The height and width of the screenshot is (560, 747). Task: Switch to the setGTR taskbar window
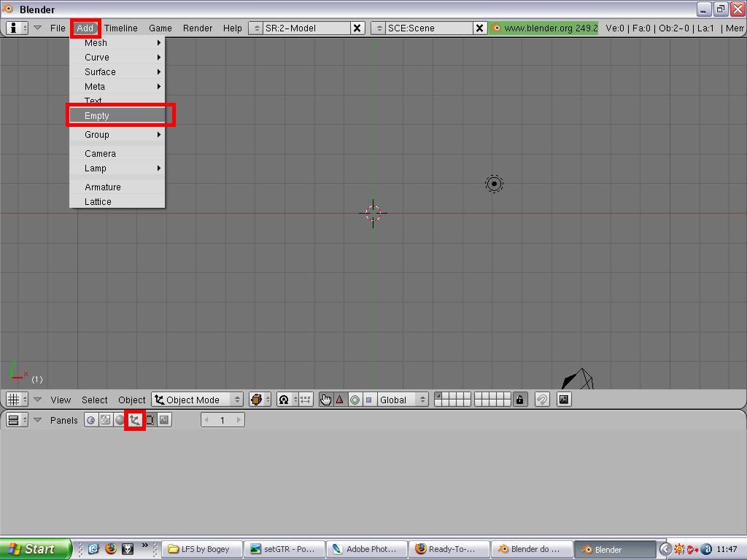[x=285, y=549]
